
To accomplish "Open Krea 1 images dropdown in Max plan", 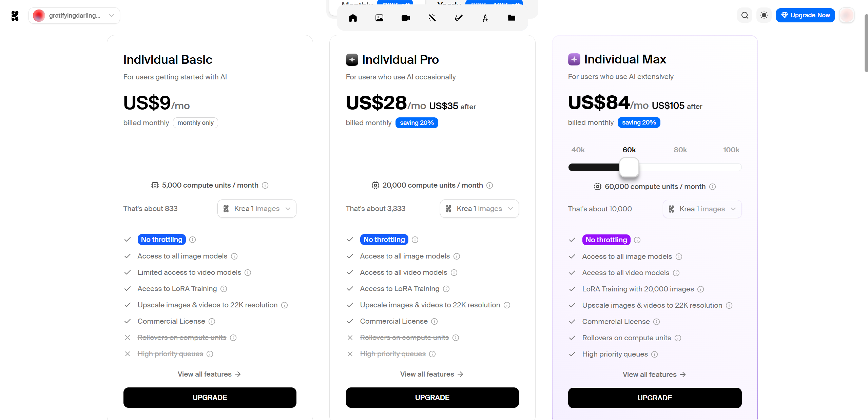I will click(702, 209).
